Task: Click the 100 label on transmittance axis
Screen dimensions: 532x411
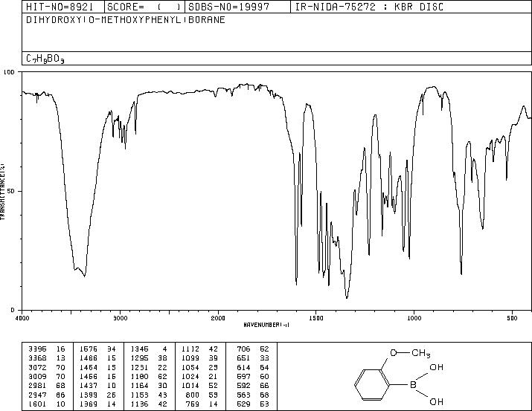Action: [9, 72]
